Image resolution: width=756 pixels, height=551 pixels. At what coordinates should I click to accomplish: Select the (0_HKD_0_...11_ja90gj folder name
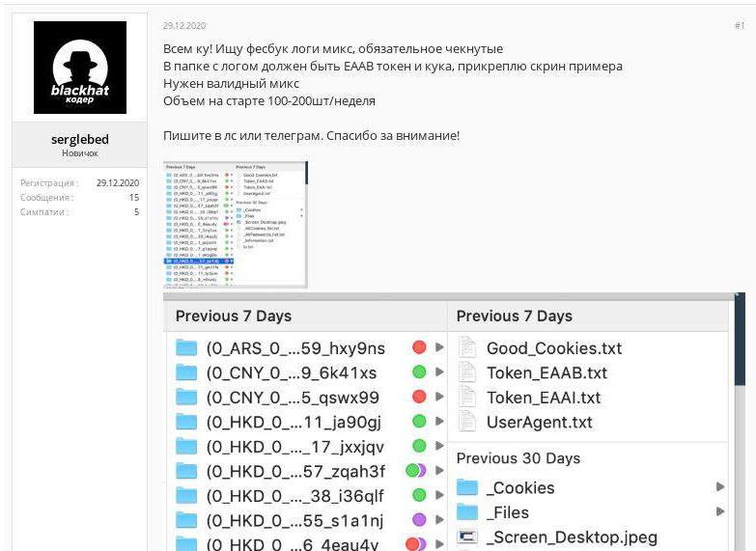point(294,423)
